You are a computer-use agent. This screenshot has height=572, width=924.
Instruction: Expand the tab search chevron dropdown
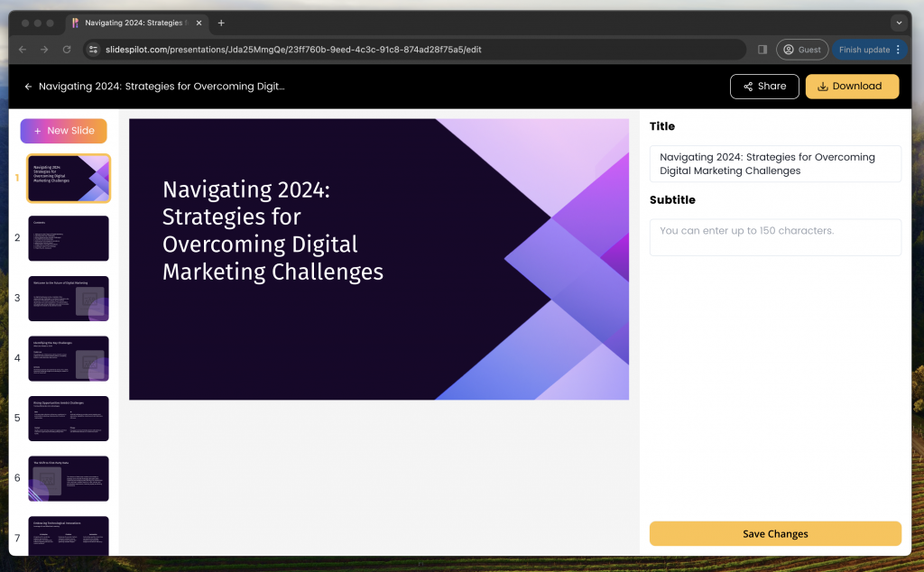pos(899,23)
